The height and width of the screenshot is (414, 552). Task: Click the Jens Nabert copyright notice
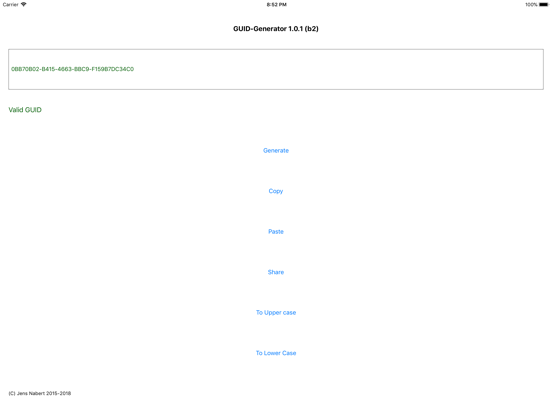coord(39,393)
